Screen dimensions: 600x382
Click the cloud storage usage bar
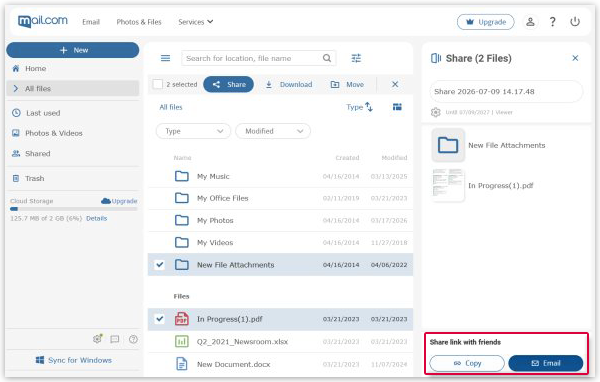point(73,209)
